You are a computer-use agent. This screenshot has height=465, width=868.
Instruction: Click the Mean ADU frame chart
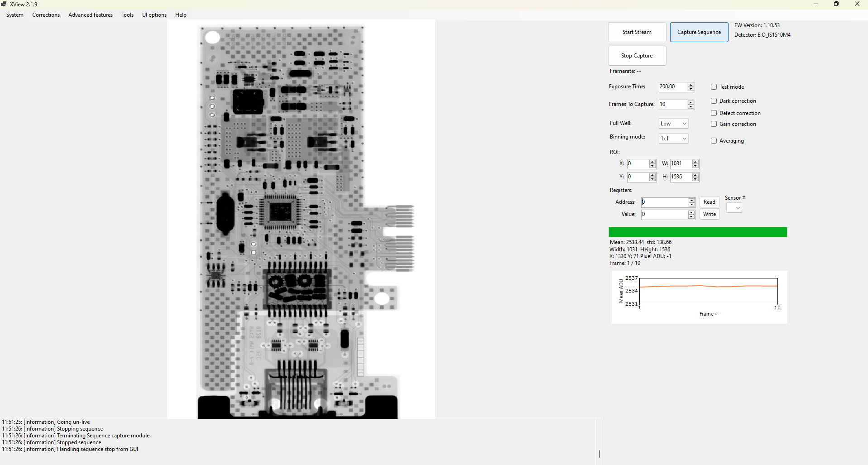700,297
